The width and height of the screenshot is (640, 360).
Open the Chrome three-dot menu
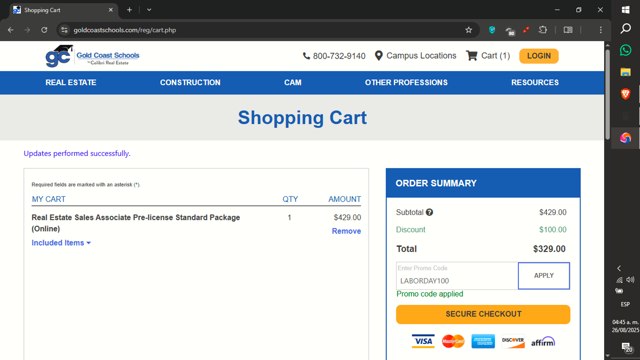tap(601, 30)
